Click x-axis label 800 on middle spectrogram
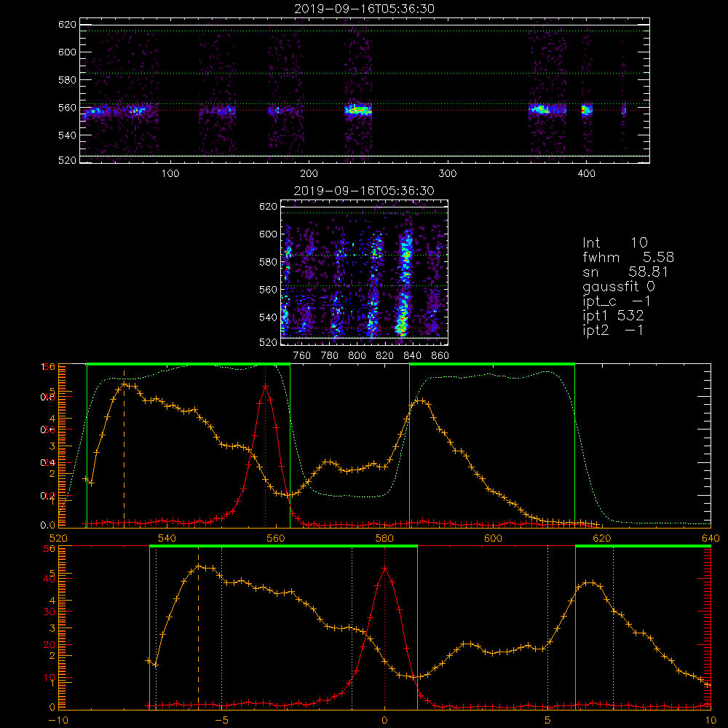Viewport: 728px width, 728px height. [357, 356]
